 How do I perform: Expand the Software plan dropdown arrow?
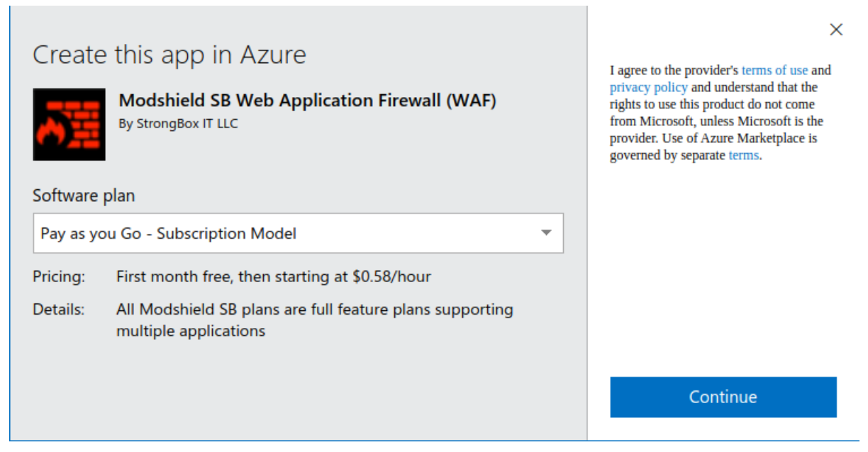(546, 233)
